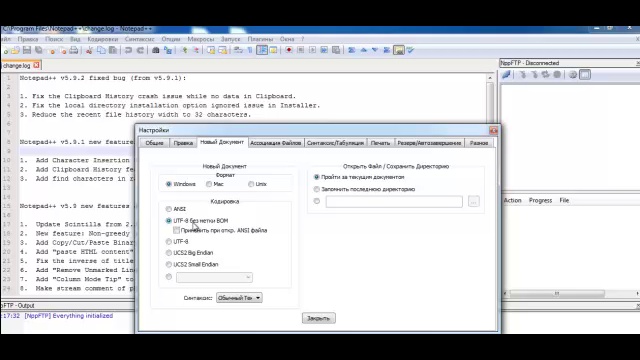640x360 pixels.
Task: Select the ANSI encoding radio button
Action: click(x=169, y=209)
